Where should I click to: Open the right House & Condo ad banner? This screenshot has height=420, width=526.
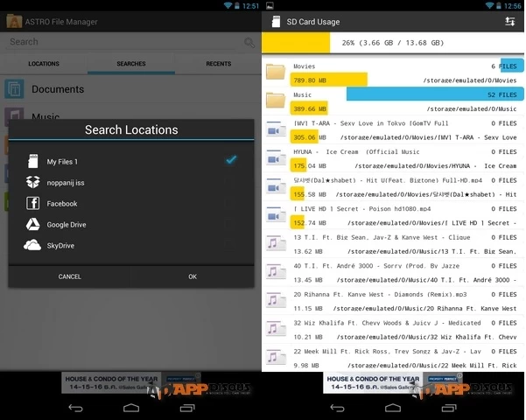[392, 382]
